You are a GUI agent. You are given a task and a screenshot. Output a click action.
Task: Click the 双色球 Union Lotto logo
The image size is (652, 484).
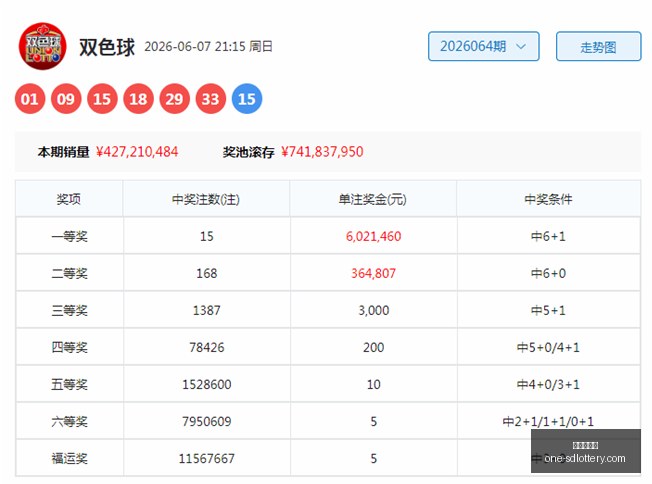(42, 46)
